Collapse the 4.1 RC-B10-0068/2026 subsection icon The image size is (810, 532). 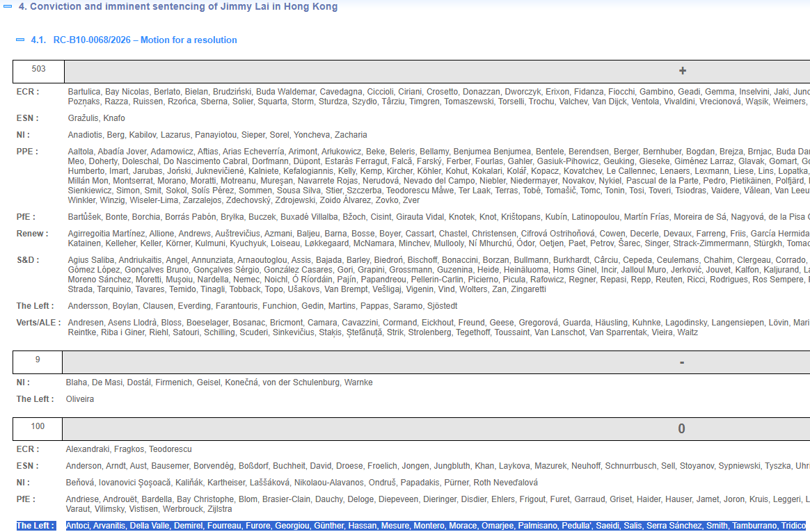point(20,40)
